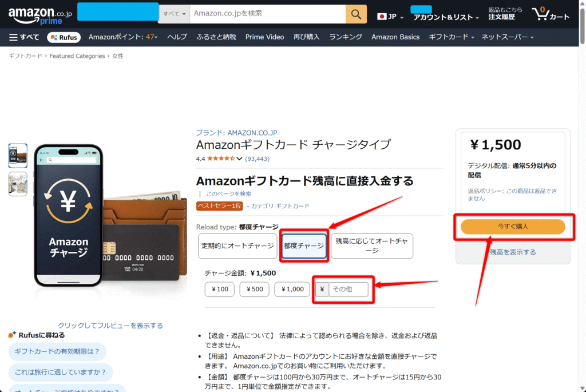Expand the ネットスーパー nav dropdown
This screenshot has height=392, width=586.
tap(507, 37)
